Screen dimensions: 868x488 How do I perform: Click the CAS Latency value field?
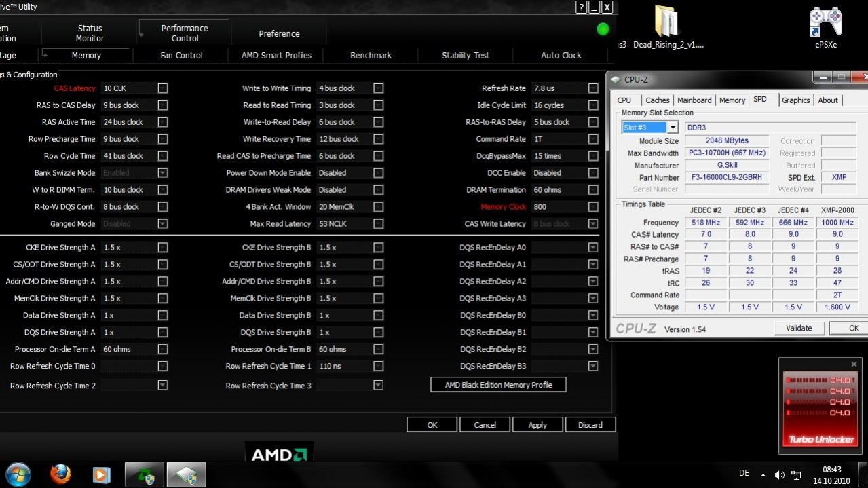(x=128, y=88)
